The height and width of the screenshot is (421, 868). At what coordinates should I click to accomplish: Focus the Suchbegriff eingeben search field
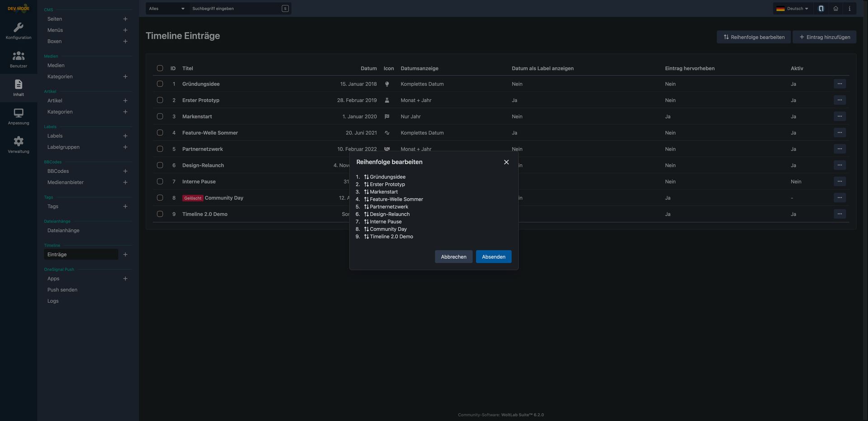click(x=235, y=9)
